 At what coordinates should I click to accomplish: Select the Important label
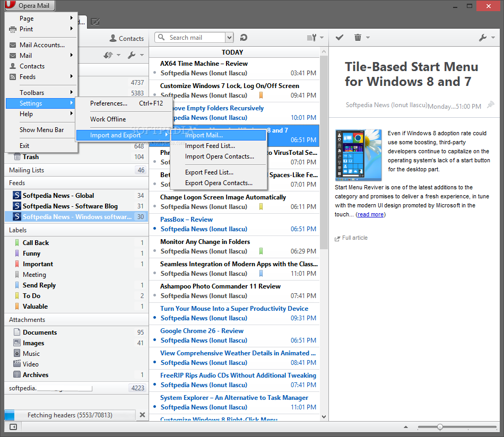(76, 264)
